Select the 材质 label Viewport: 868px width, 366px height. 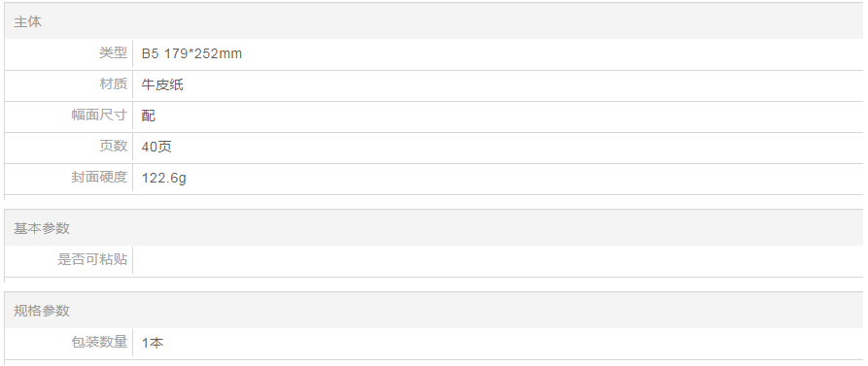[x=113, y=84]
